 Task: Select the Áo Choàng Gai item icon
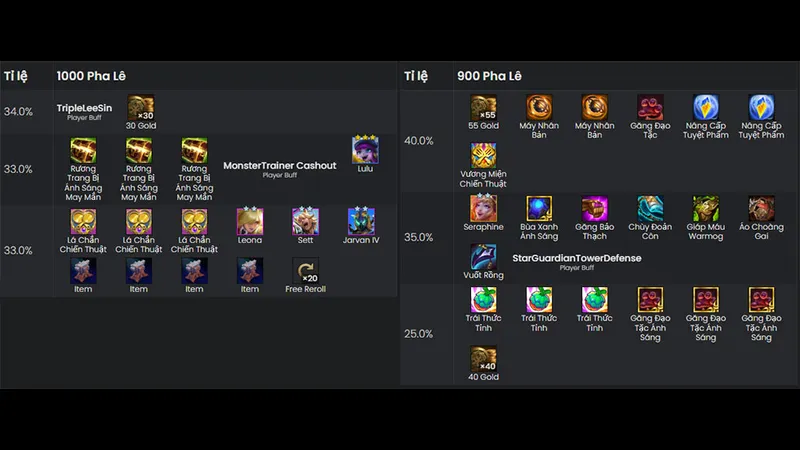[761, 209]
